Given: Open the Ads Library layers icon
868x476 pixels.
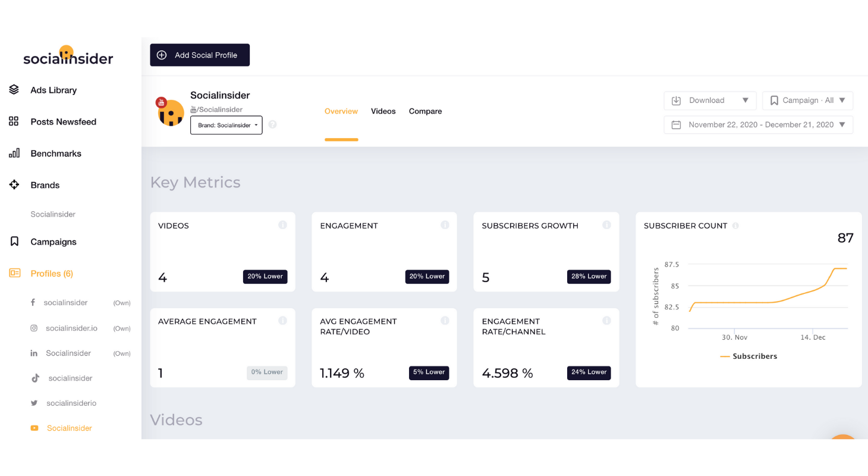Looking at the screenshot, I should (14, 90).
